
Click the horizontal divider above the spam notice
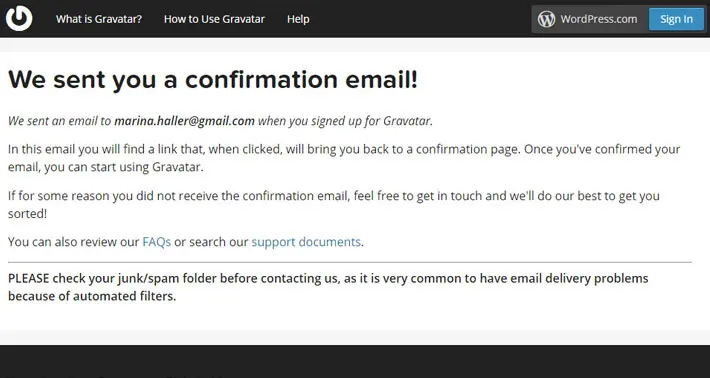(x=350, y=262)
